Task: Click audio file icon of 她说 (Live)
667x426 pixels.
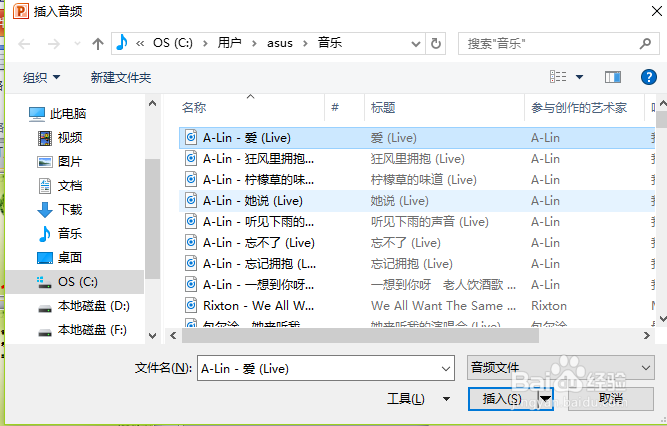Action: coord(191,200)
